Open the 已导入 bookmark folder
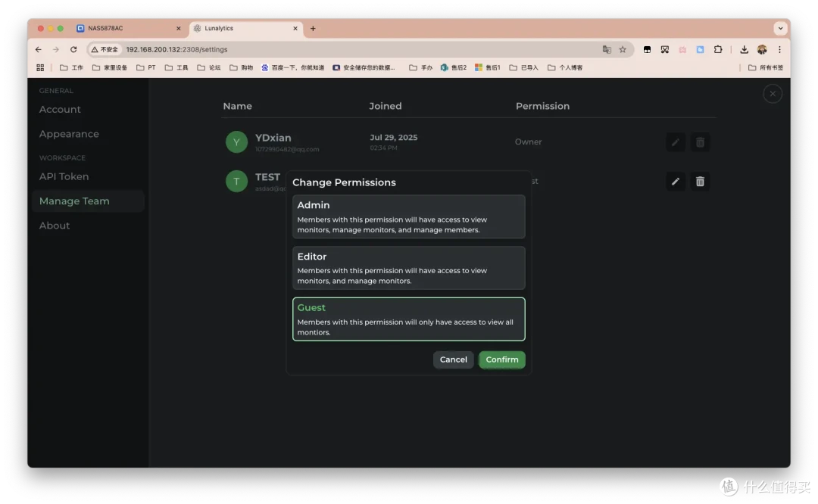Screen dimensions: 818x504 tap(523, 68)
